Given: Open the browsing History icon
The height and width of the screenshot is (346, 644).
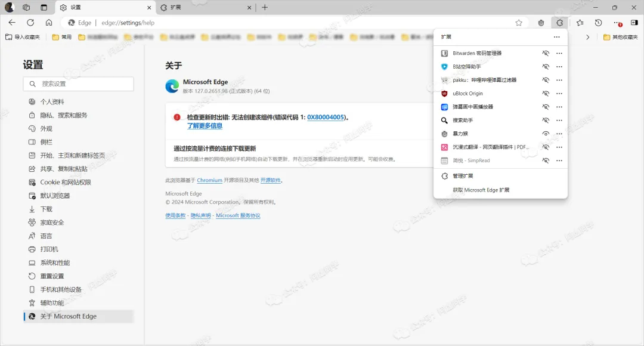Looking at the screenshot, I should [598, 23].
